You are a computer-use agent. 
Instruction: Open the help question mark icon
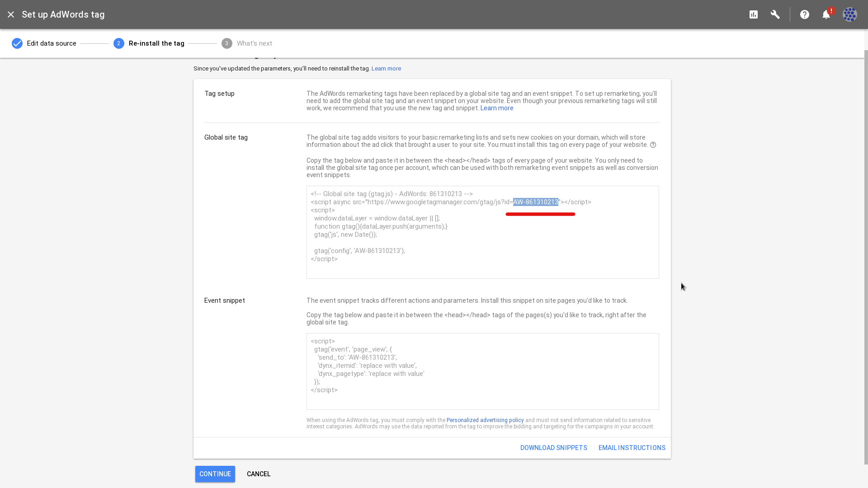[805, 14]
